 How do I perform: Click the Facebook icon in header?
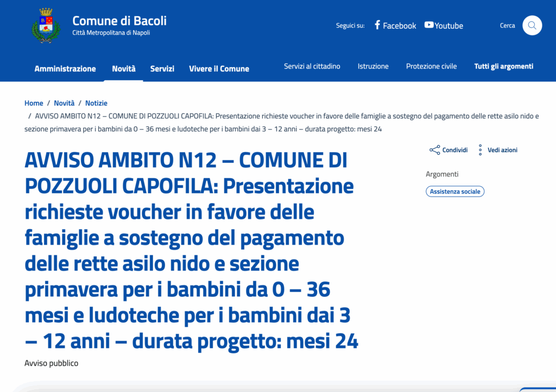tap(377, 25)
